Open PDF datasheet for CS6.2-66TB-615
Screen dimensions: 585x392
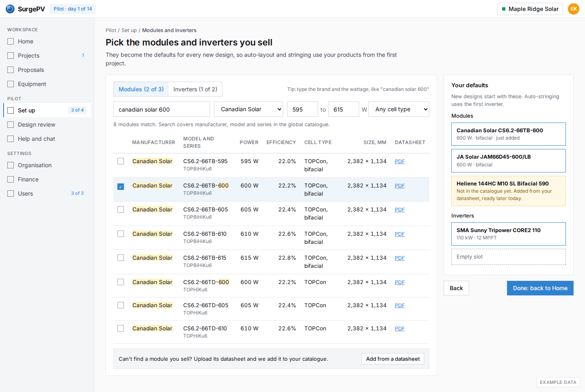click(x=400, y=258)
